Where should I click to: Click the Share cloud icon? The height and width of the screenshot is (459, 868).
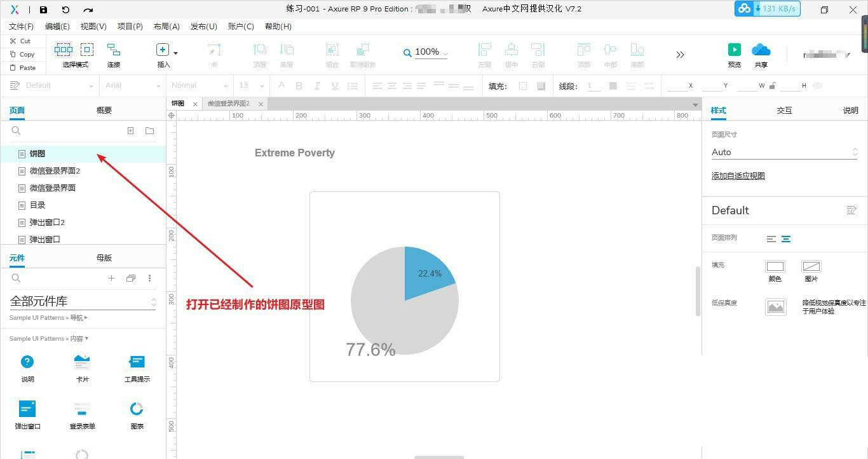point(761,50)
